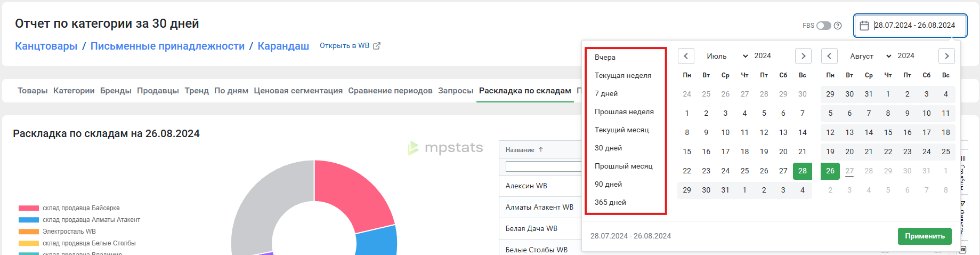Open the Сравнение периодов tab

click(x=390, y=91)
